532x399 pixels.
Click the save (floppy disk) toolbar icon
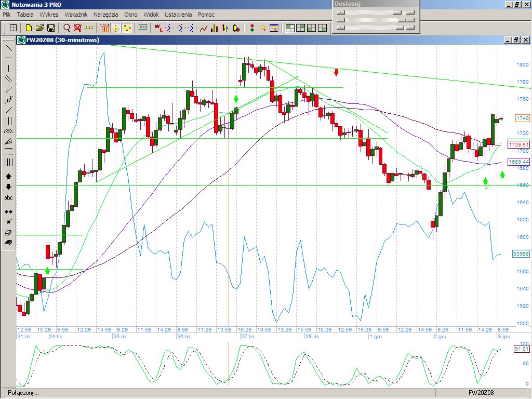tap(51, 28)
